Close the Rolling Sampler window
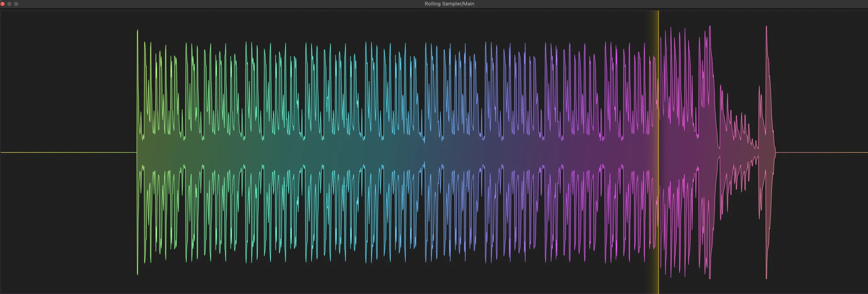The width and height of the screenshot is (868, 294). 3,4
